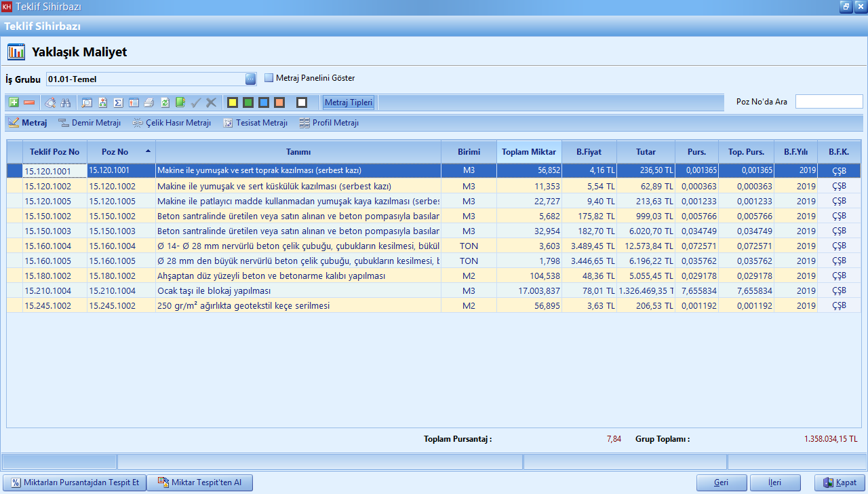Select the blue color swatch
868x494 pixels.
coord(264,102)
